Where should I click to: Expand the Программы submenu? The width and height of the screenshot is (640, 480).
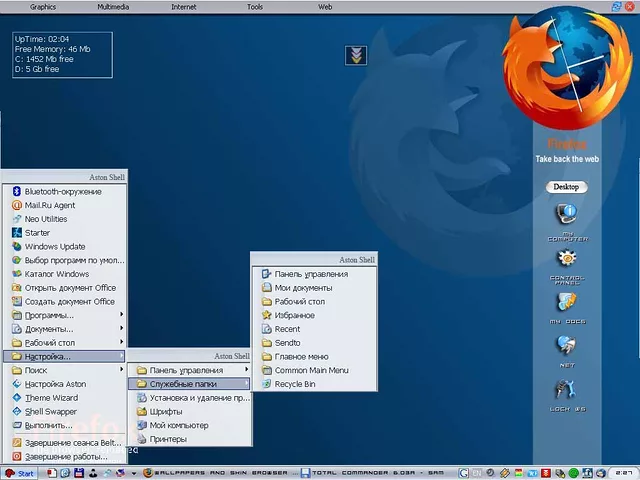click(x=49, y=315)
